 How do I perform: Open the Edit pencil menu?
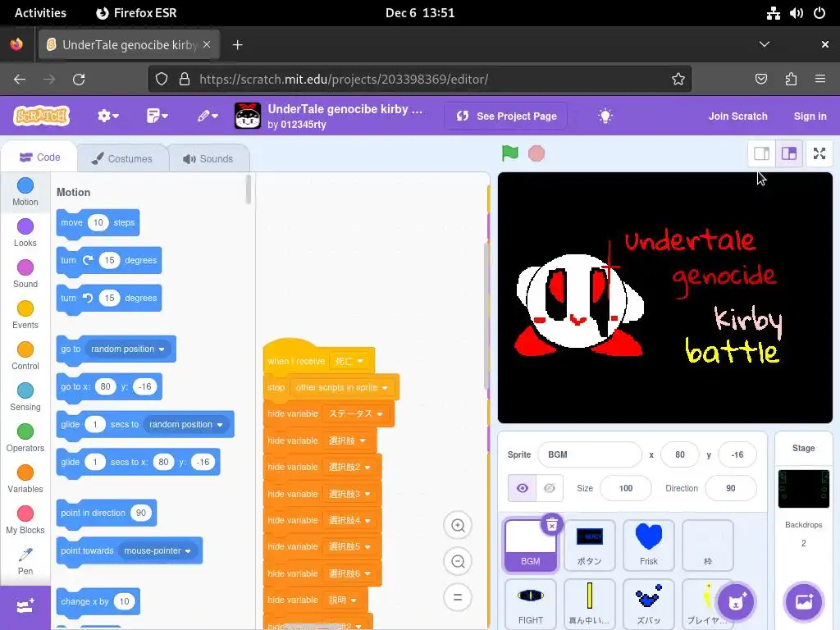tap(208, 116)
